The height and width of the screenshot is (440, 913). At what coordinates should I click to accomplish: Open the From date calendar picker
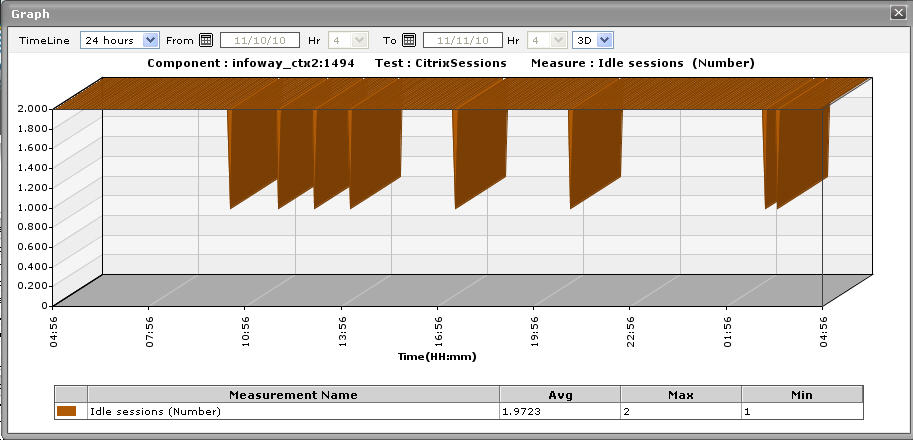pos(206,40)
